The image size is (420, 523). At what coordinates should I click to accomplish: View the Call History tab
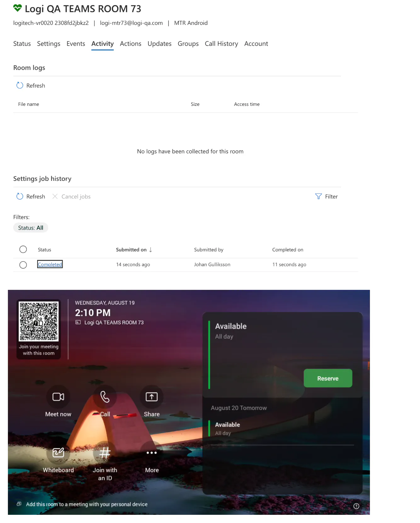[x=222, y=44]
